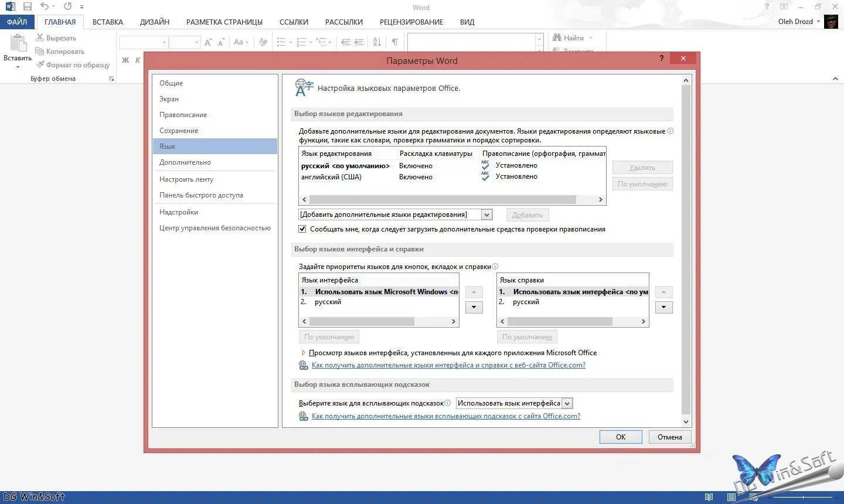Open the font size combo box dropdown
Viewport: 844px width, 504px height.
click(196, 42)
